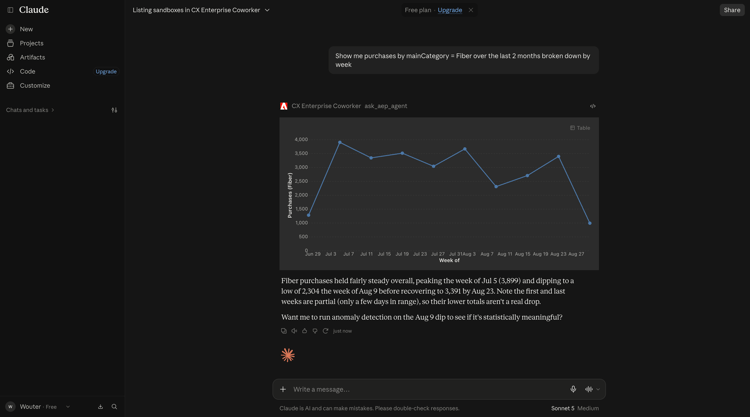Click the 'just now' timestamp

[342, 331]
